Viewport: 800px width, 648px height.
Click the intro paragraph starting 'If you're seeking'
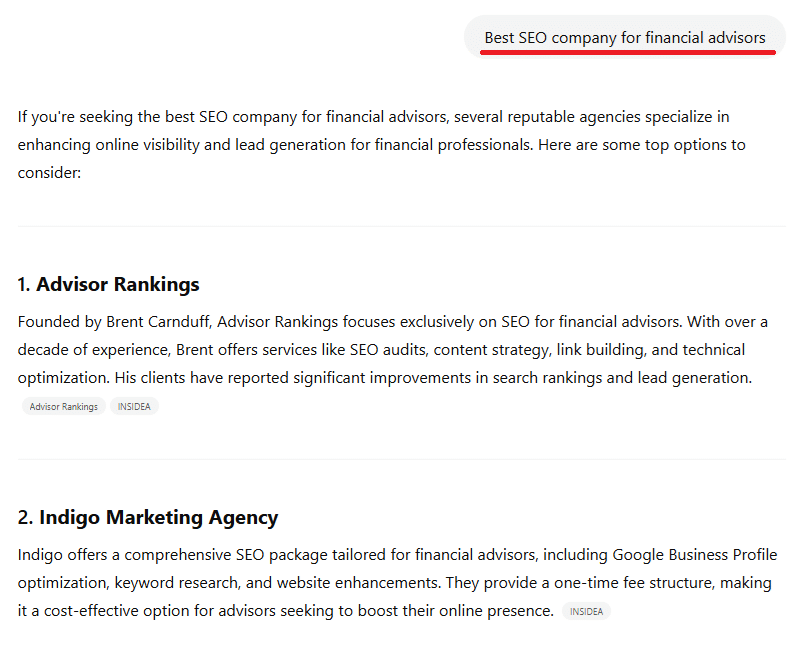pyautogui.click(x=382, y=144)
